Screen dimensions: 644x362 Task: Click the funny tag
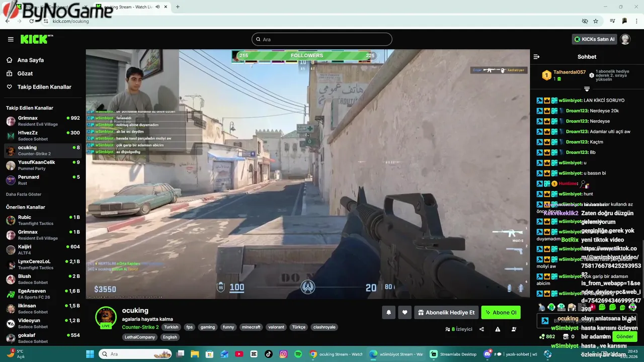(228, 327)
